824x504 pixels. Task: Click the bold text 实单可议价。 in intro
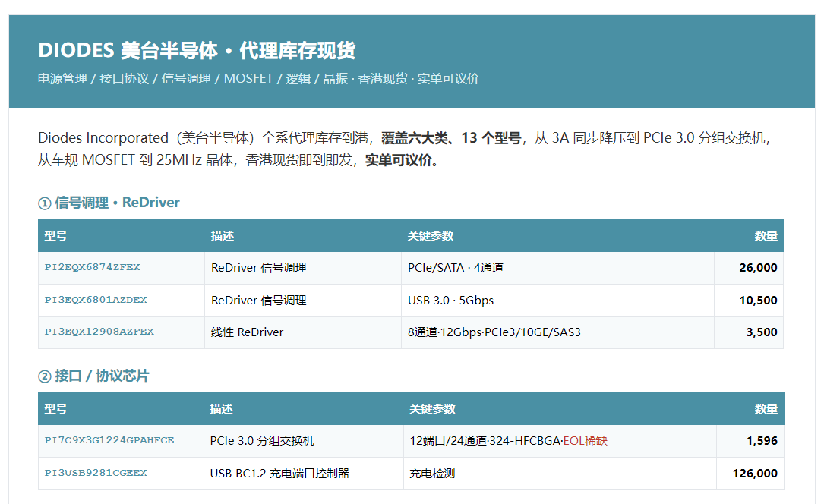point(402,160)
